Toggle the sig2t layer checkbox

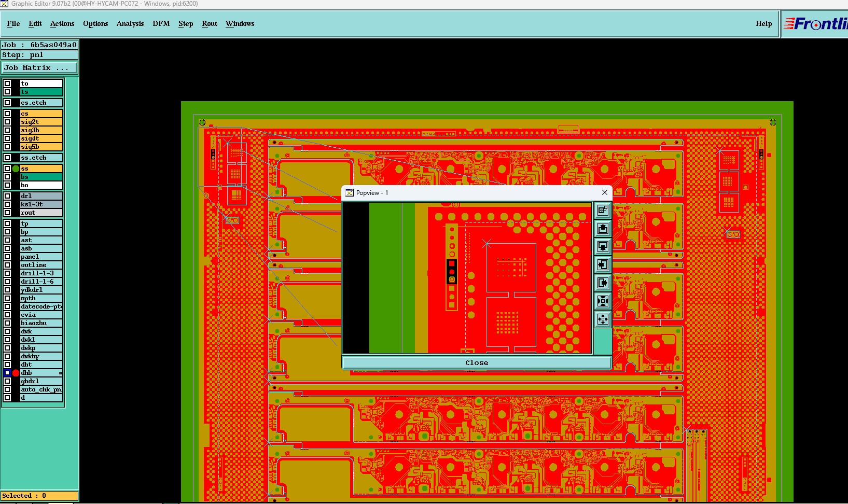(x=7, y=122)
